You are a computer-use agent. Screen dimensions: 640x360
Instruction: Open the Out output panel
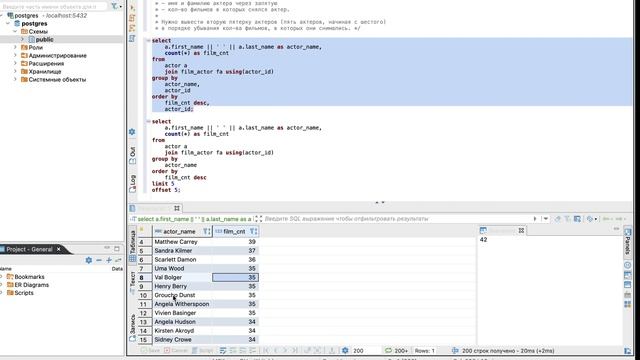(x=132, y=156)
